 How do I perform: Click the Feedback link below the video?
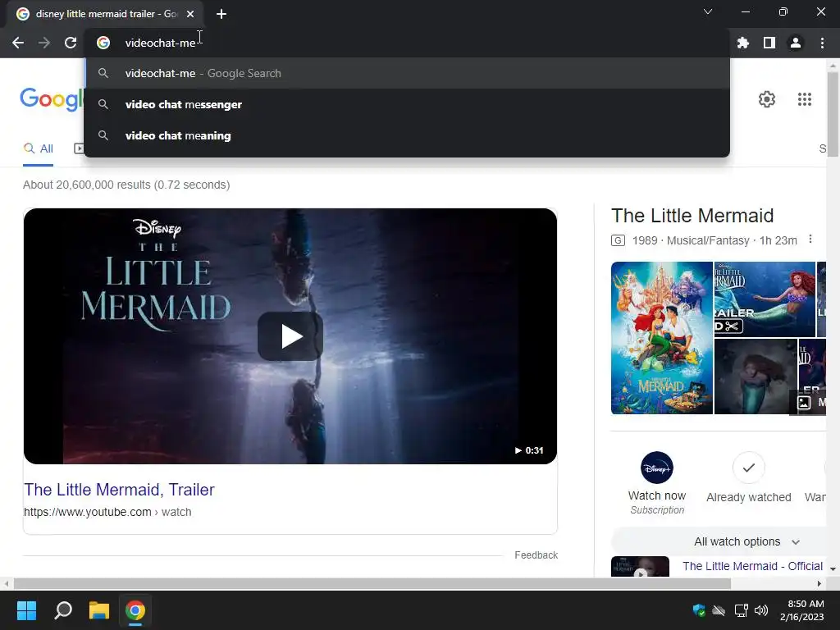[x=536, y=555]
